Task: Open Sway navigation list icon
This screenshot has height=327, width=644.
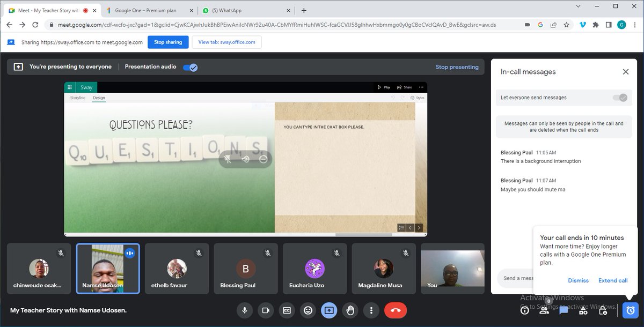Action: (401, 228)
